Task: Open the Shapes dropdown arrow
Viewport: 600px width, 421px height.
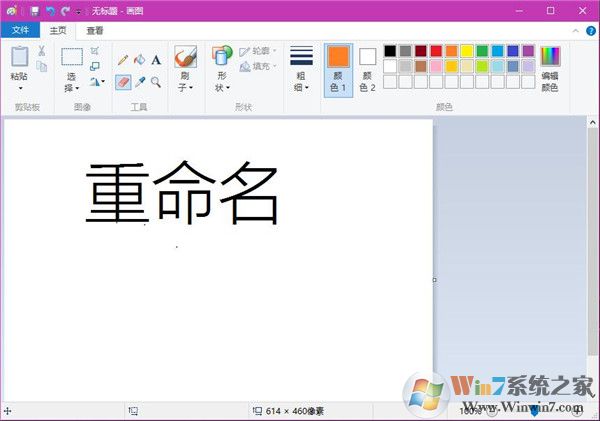Action: (x=228, y=88)
